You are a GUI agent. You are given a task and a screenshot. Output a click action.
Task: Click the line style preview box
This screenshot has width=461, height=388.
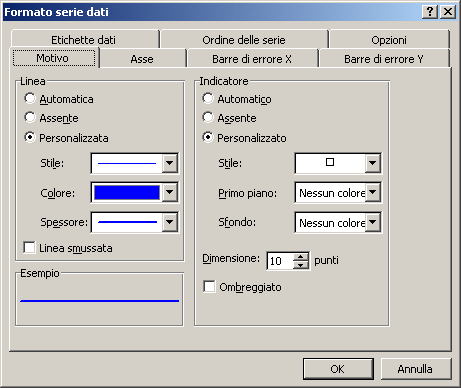(127, 163)
